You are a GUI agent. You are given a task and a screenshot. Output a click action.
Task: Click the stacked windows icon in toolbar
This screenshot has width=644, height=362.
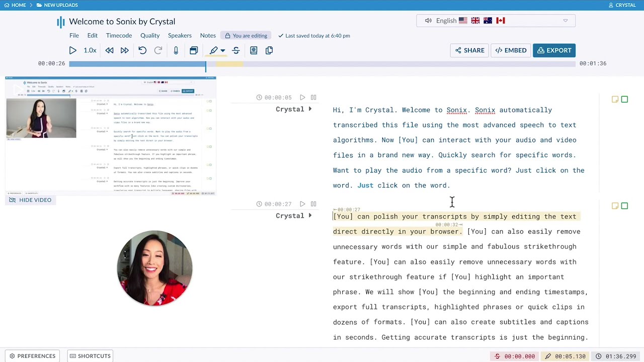(x=194, y=50)
